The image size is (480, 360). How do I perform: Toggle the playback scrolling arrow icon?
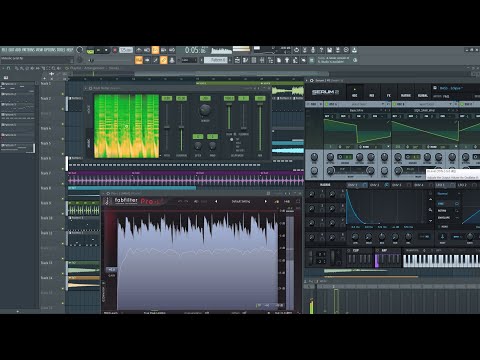(147, 60)
